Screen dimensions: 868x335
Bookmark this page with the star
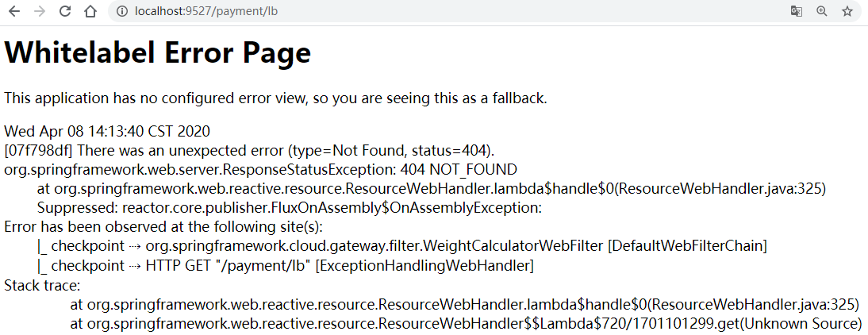point(847,11)
